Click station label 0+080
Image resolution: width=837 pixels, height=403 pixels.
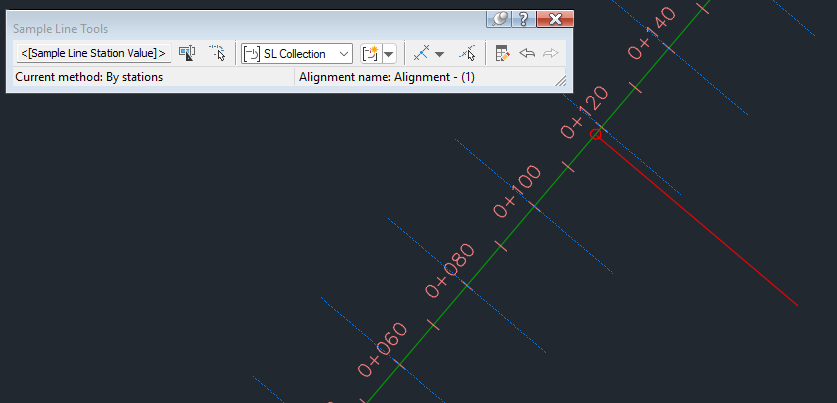coord(450,270)
